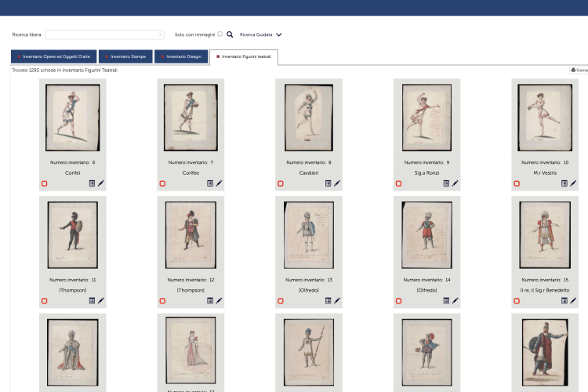The image size is (588, 392).
Task: Open detail sheet icon for inventory 12
Action: point(210,301)
